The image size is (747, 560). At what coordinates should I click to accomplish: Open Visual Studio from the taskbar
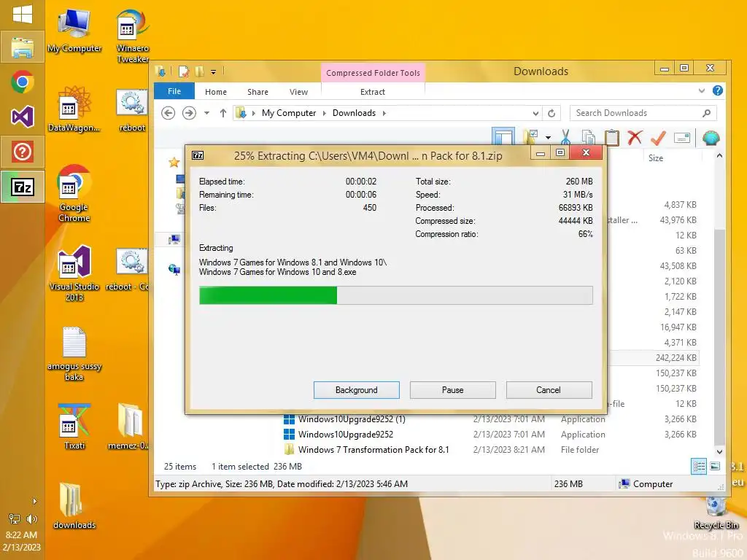click(x=23, y=117)
